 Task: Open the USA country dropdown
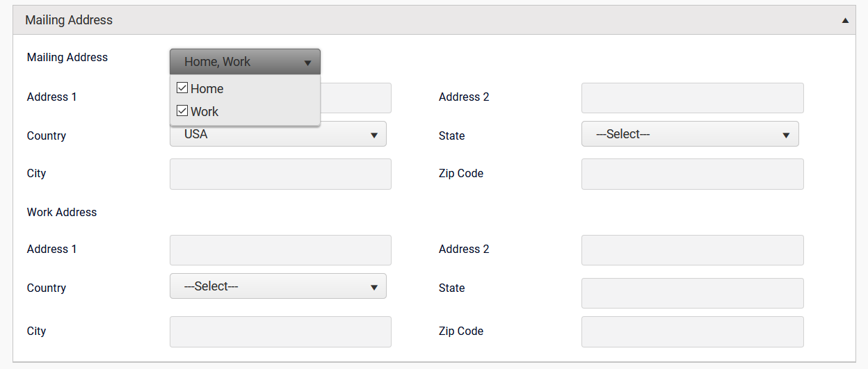point(278,135)
